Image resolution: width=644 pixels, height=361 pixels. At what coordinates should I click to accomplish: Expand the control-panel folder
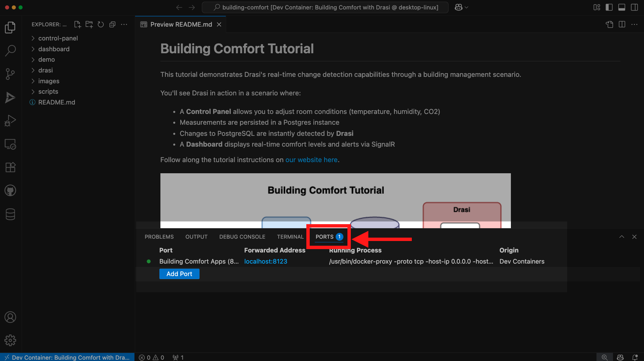[x=58, y=38]
